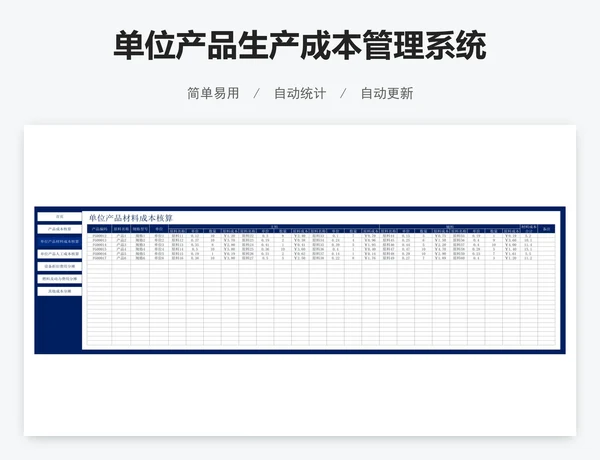600x460 pixels.
Task: Click product code cell FG00013
Action: click(99, 240)
